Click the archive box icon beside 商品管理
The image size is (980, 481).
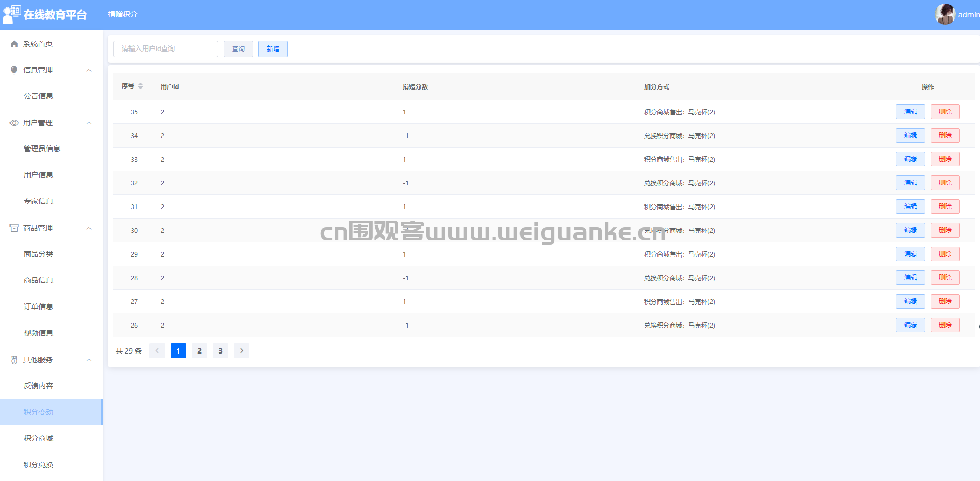pyautogui.click(x=14, y=228)
